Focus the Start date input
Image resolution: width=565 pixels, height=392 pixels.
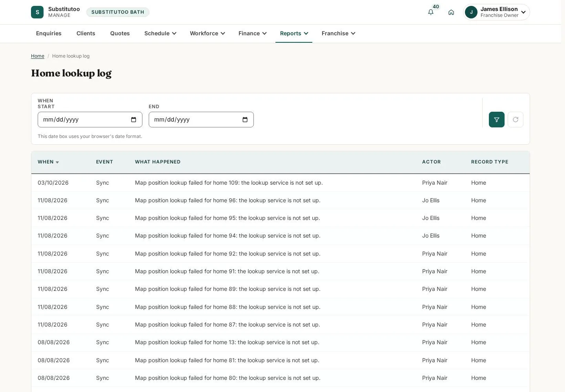tap(90, 120)
